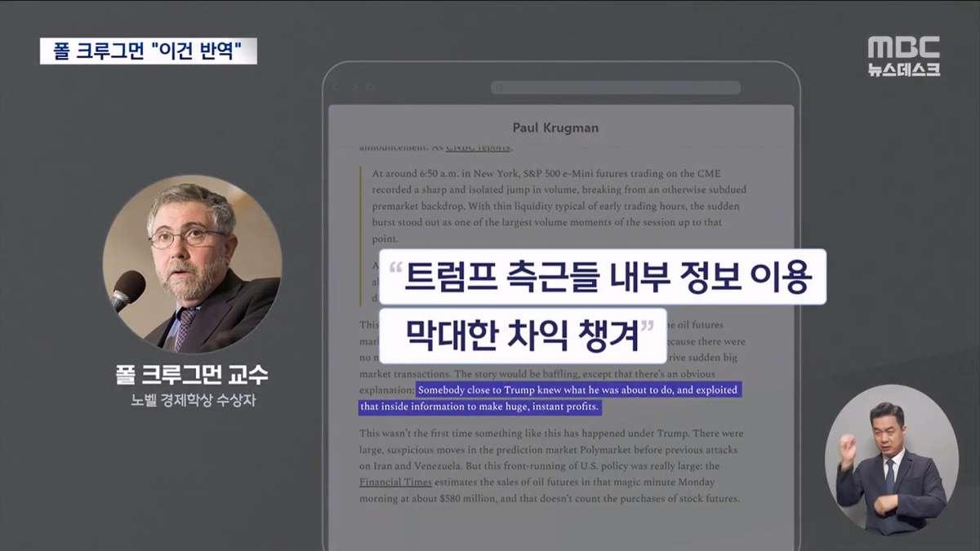This screenshot has width=980, height=551.
Task: Click Paul Krugman's circular portrait photo
Action: click(193, 264)
